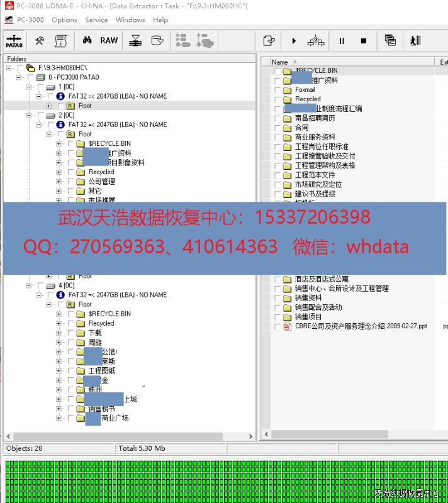
Task: Tick checkbox beside 工程图纸 in the tree
Action: pyautogui.click(x=70, y=371)
